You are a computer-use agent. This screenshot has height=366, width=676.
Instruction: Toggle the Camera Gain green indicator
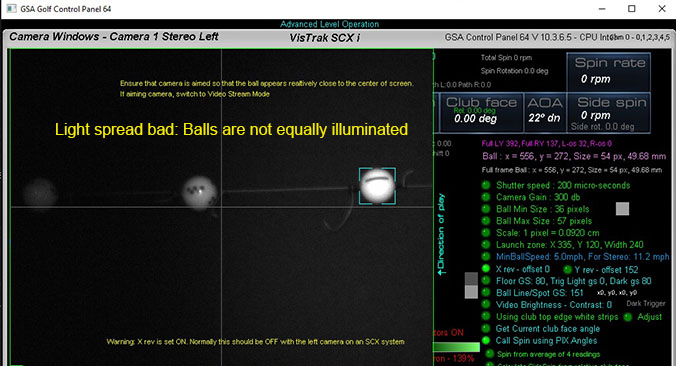click(486, 197)
